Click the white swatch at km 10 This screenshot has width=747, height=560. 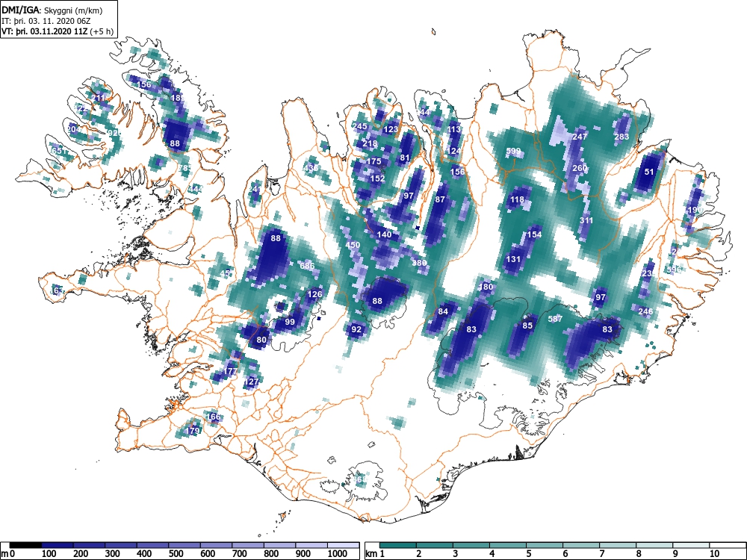tap(727, 545)
